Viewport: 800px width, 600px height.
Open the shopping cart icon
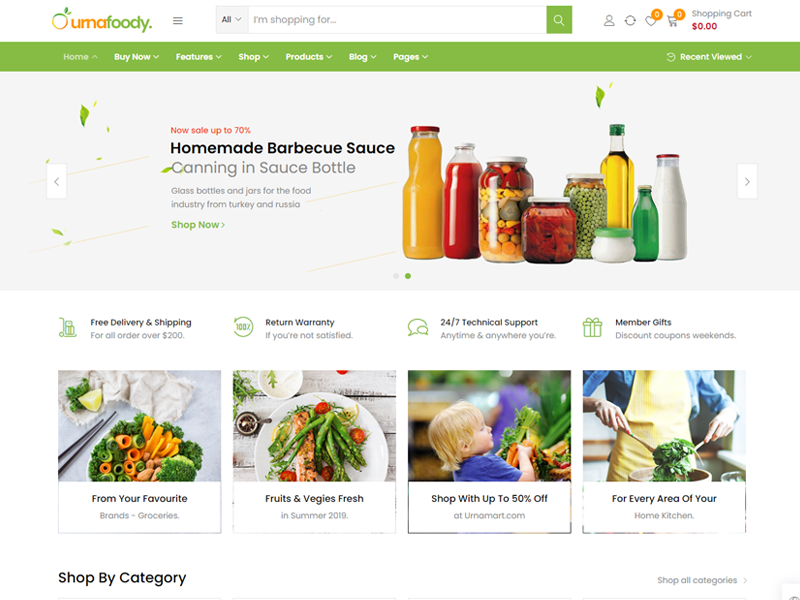pos(672,21)
